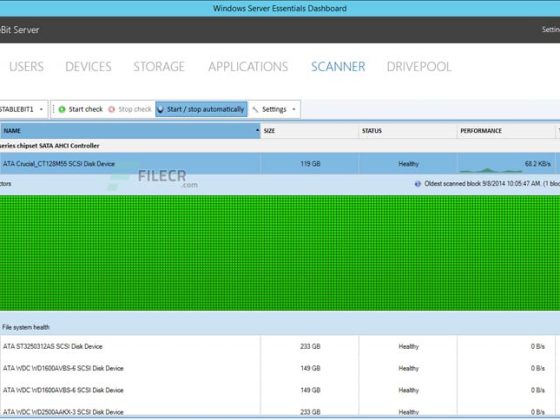Click the 119 GB size cell
Screen dimensions: 560x420
310,164
